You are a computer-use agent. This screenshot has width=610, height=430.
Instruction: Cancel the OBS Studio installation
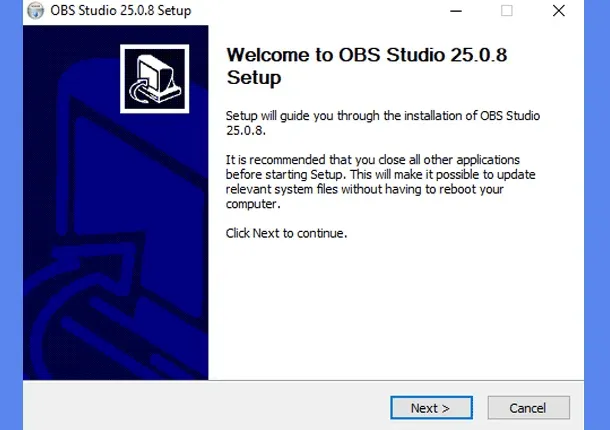[528, 408]
